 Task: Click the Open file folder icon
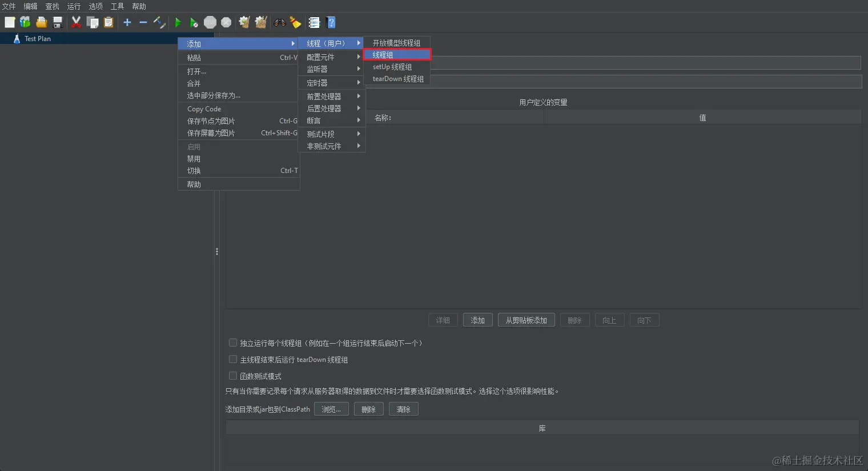[41, 22]
